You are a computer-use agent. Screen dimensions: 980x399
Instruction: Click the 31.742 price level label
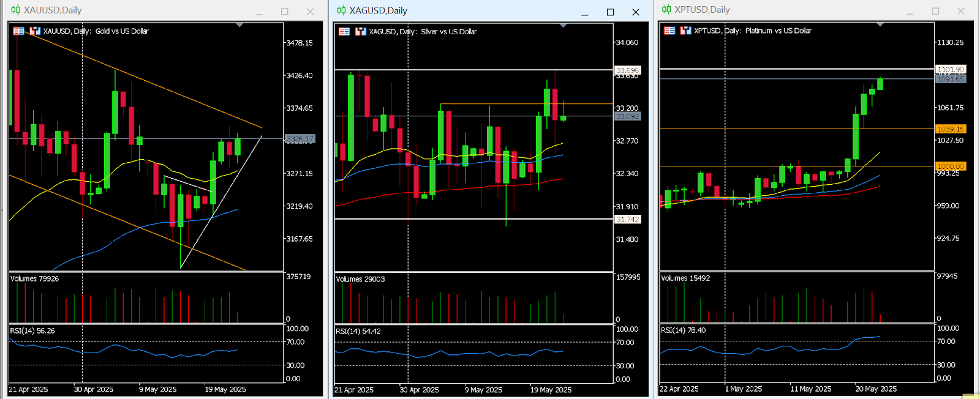tap(627, 219)
